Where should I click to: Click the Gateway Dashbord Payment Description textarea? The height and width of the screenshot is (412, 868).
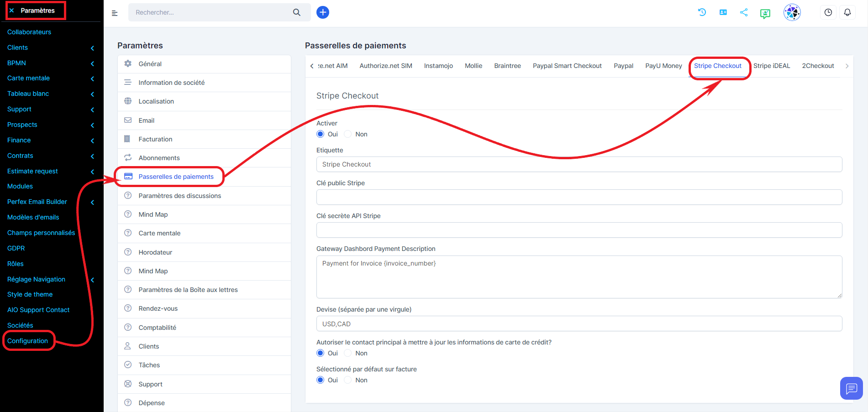coord(579,277)
